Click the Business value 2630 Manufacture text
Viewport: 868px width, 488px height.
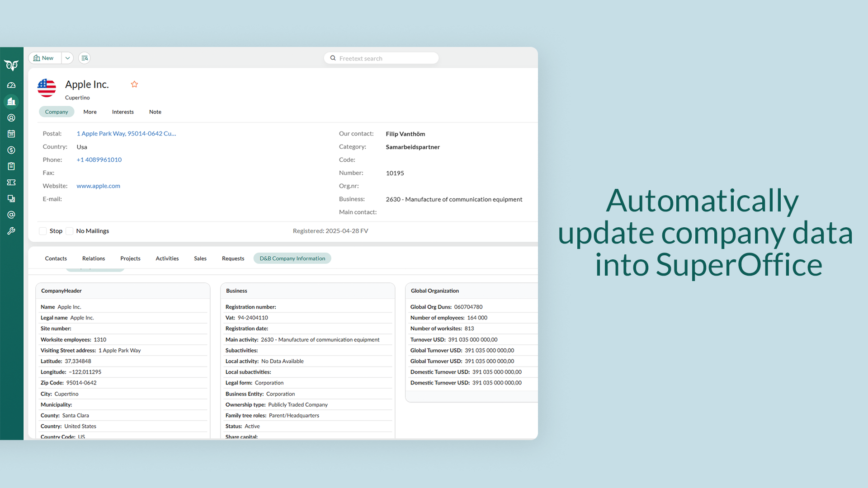click(x=454, y=199)
